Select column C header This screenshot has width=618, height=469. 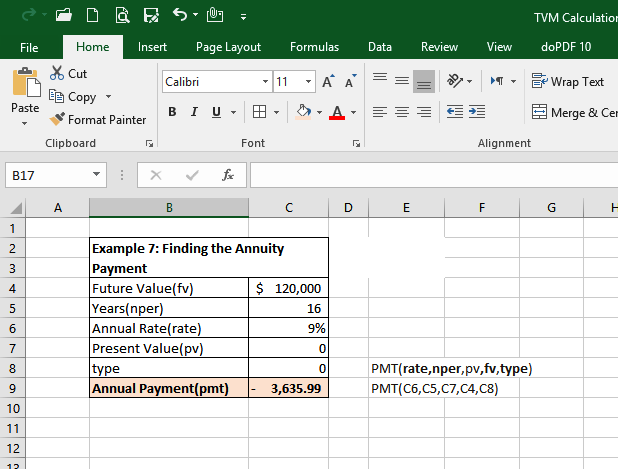tap(289, 207)
